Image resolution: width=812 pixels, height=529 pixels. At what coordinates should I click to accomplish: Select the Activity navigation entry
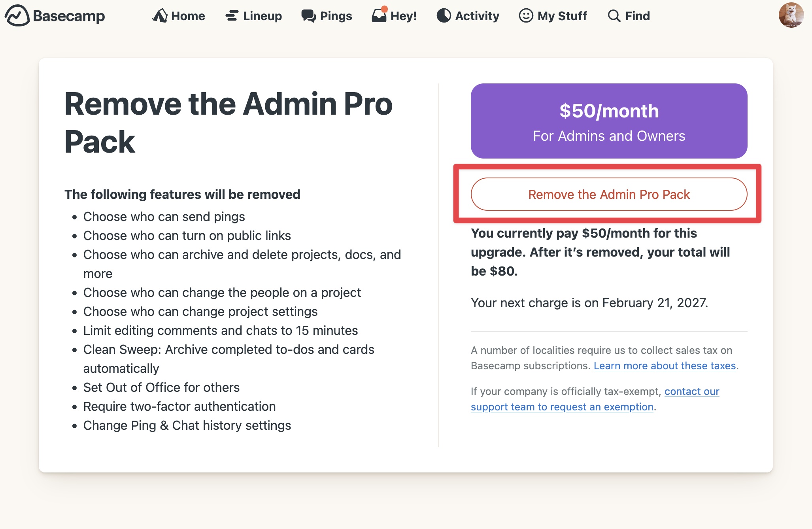click(x=477, y=16)
